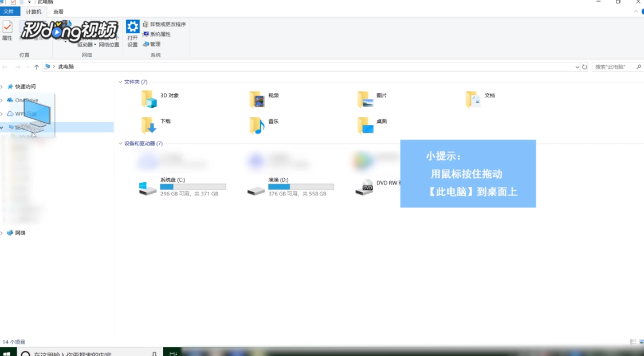Collapse the 文件夹 (7) group

[120, 82]
